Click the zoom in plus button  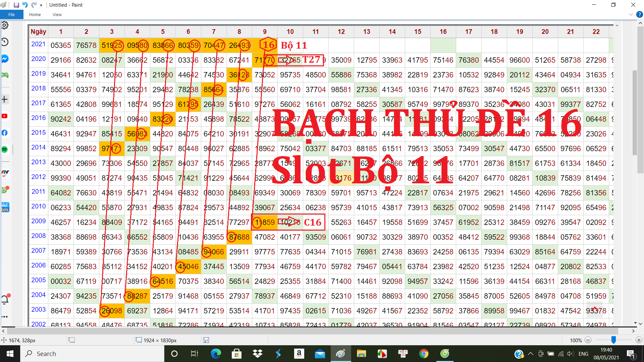(639, 340)
